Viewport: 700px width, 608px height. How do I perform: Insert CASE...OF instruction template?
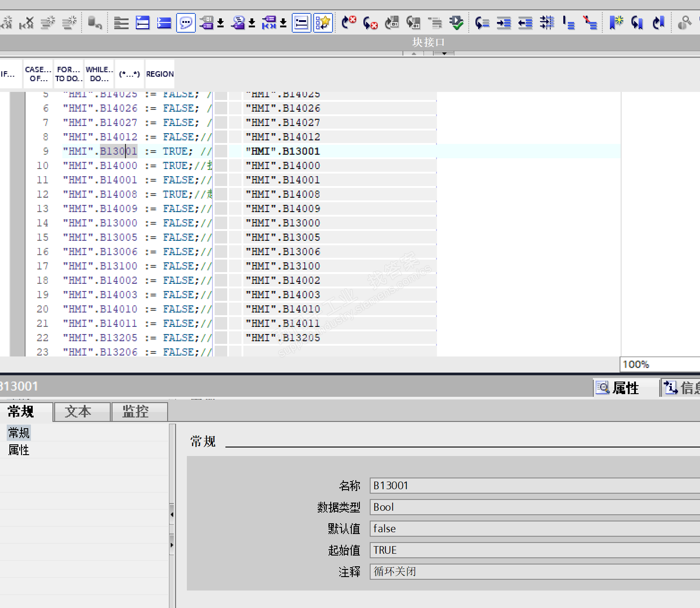tap(38, 74)
